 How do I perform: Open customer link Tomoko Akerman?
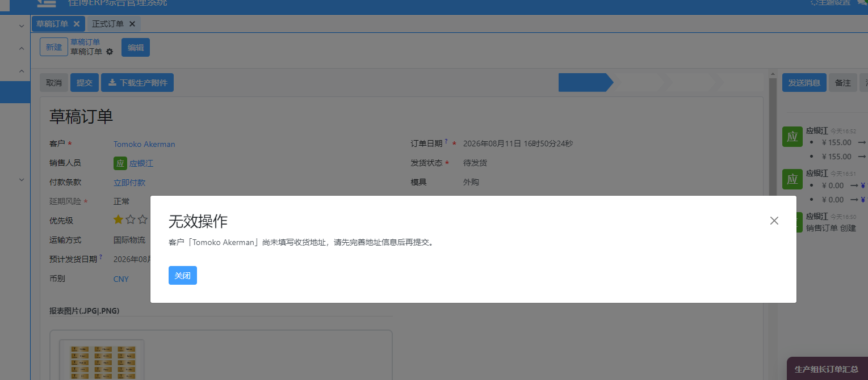point(144,144)
